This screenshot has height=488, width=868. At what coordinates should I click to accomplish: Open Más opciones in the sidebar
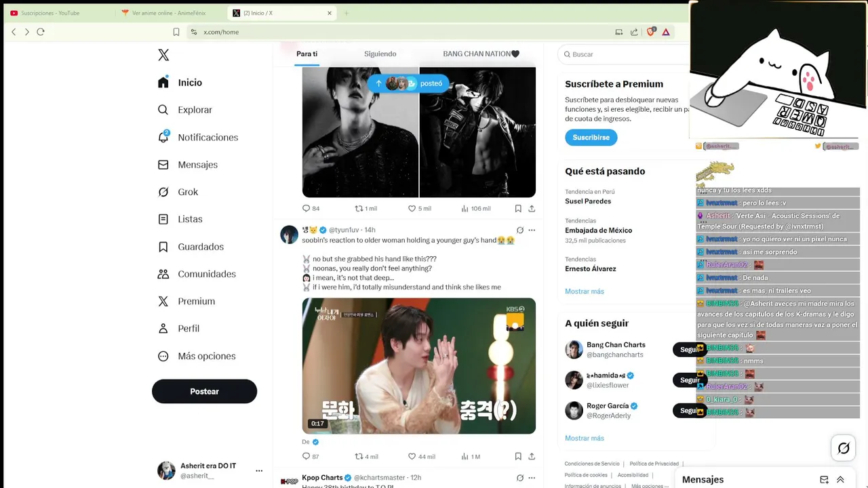pos(197,357)
